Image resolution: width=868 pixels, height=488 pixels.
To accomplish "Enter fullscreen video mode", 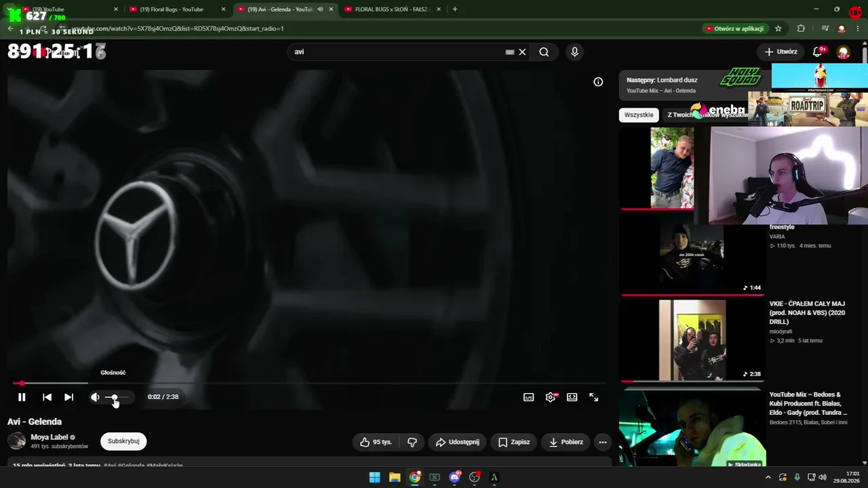I will click(x=594, y=397).
